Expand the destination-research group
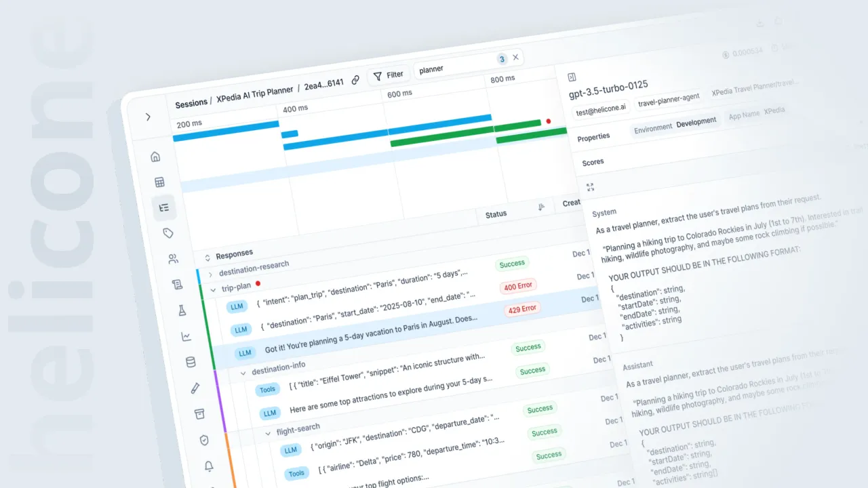This screenshot has height=488, width=868. (x=210, y=274)
